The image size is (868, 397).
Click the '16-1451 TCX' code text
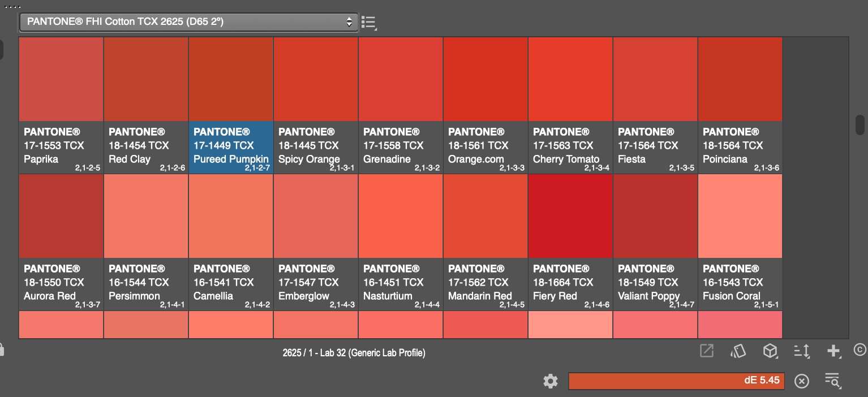click(393, 282)
